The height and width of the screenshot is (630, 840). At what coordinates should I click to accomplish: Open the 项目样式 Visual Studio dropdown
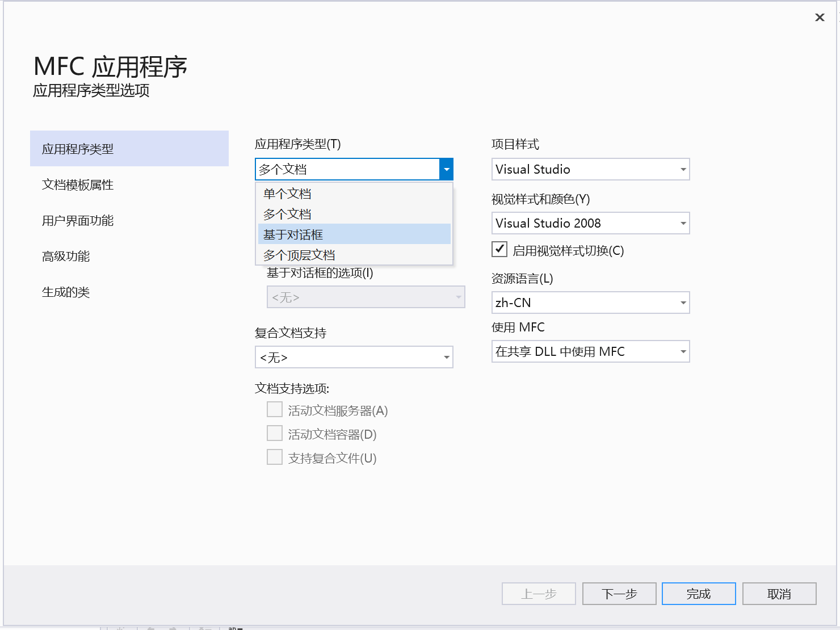click(590, 169)
